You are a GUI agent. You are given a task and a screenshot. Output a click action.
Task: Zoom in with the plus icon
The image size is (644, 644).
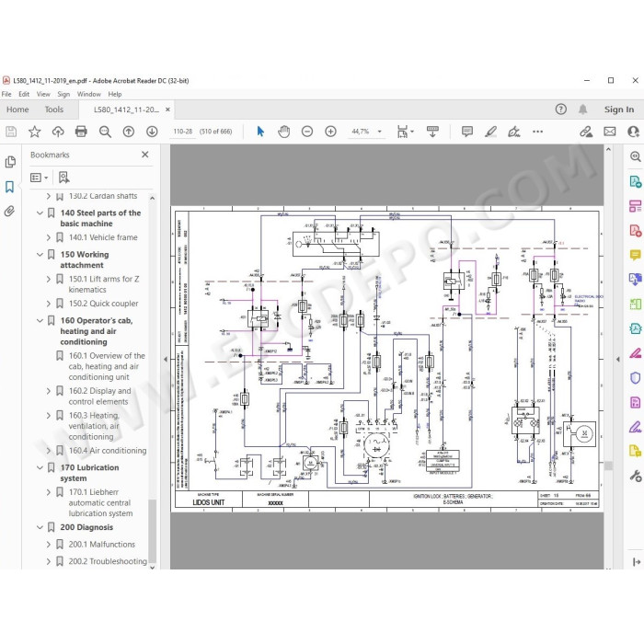tap(330, 132)
